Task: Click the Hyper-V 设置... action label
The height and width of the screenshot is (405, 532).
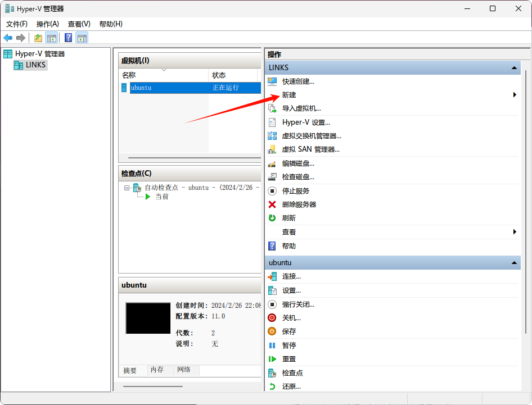Action: point(306,122)
